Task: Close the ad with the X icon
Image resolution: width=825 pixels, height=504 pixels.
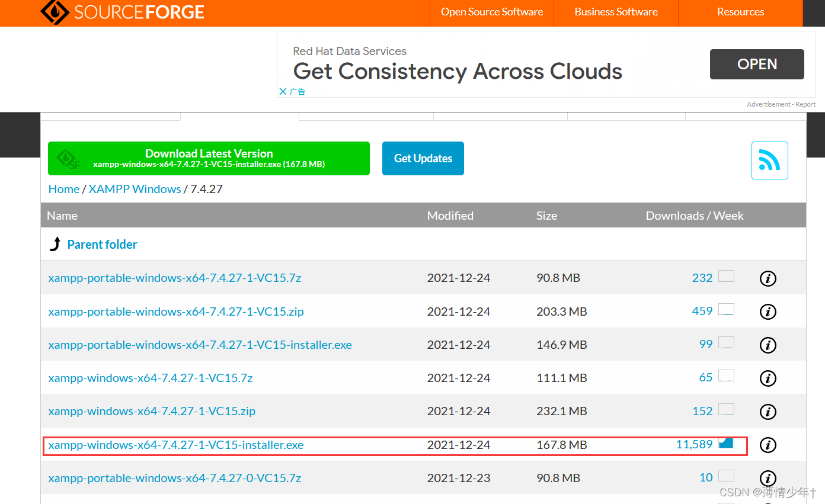Action: [283, 92]
